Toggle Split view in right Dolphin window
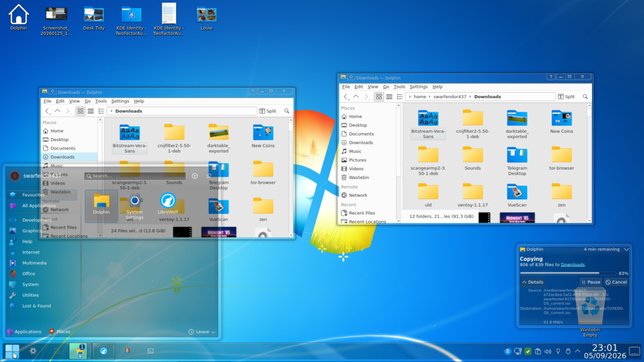644x362 pixels. pos(566,97)
